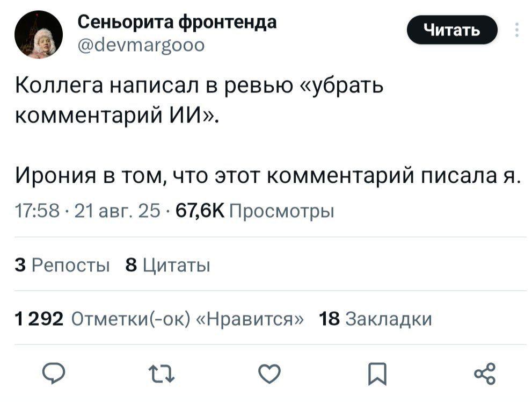
Task: Open the @devmargooo handle link
Action: 141,45
